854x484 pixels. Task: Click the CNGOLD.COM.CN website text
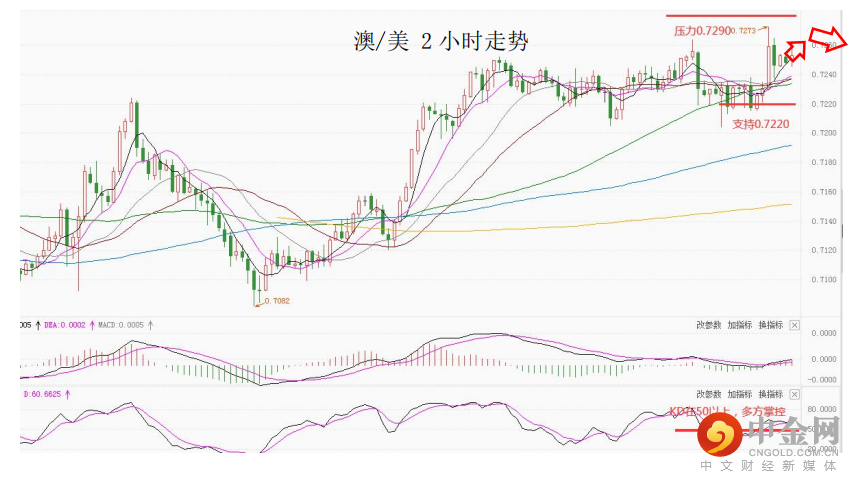792,452
